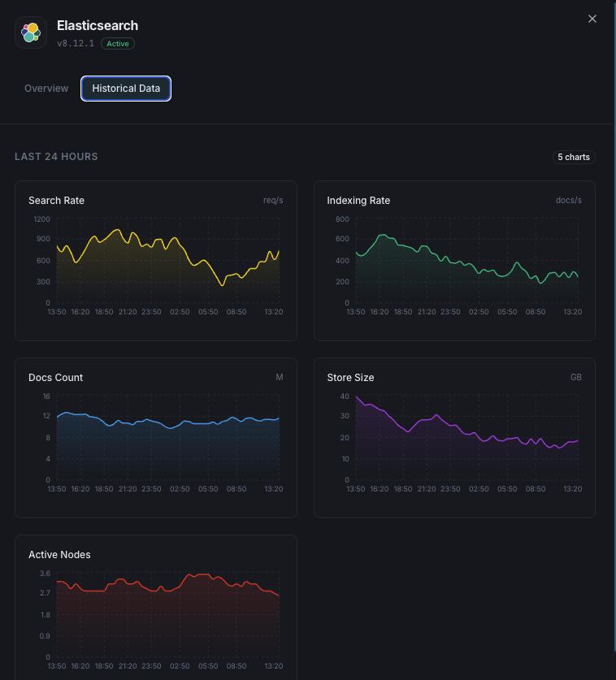Select the Historical Data tab
This screenshot has height=680, width=616.
(126, 88)
